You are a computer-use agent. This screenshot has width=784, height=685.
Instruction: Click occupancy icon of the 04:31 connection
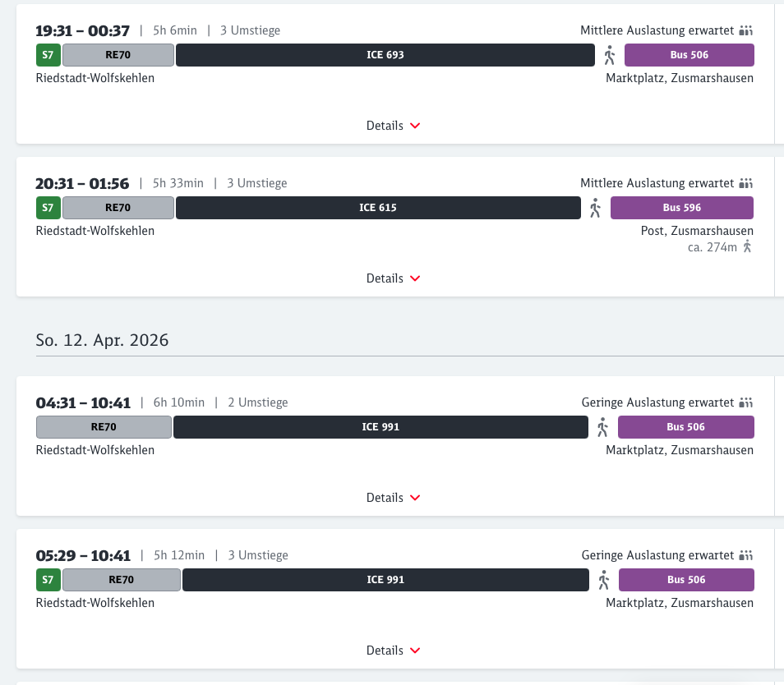(x=745, y=402)
